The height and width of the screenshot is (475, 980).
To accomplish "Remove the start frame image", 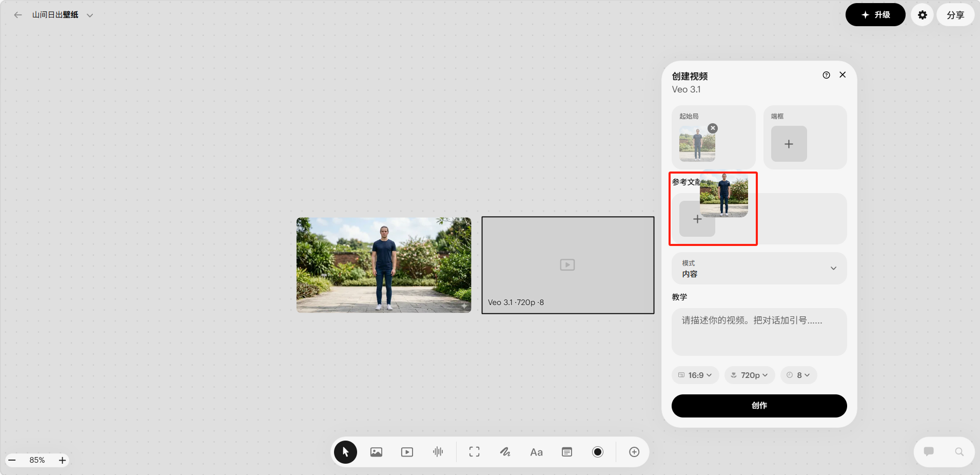I will (713, 128).
